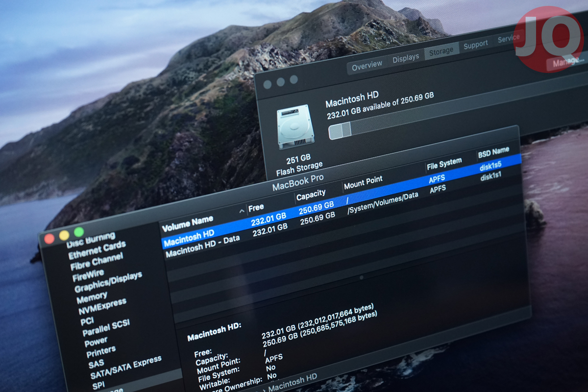Go to the Support tab

click(x=475, y=45)
